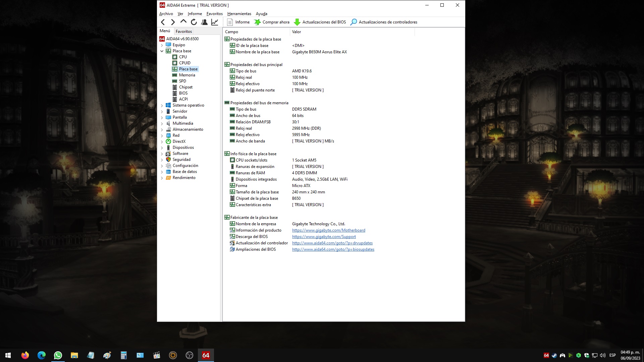This screenshot has width=644, height=362.
Task: Click the Back navigation arrow
Action: pyautogui.click(x=163, y=22)
